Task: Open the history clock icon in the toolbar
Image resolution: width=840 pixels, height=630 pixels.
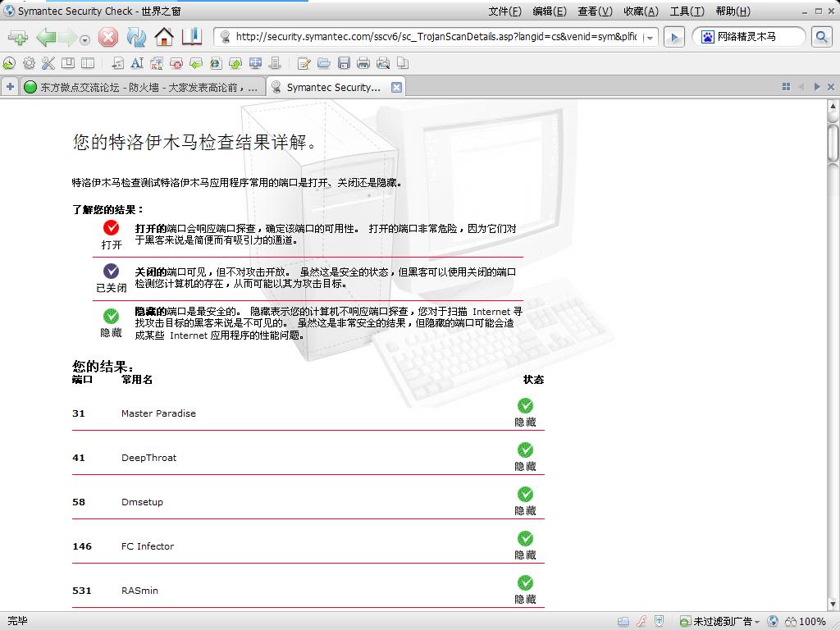Action: click(9, 63)
